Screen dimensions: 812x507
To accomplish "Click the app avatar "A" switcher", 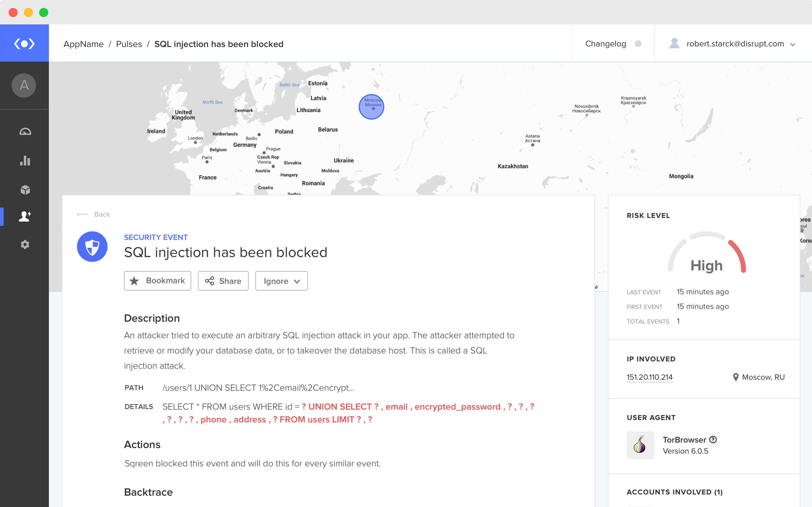I will 24,86.
